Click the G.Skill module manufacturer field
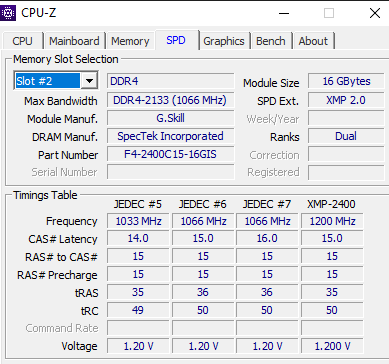 pos(171,118)
